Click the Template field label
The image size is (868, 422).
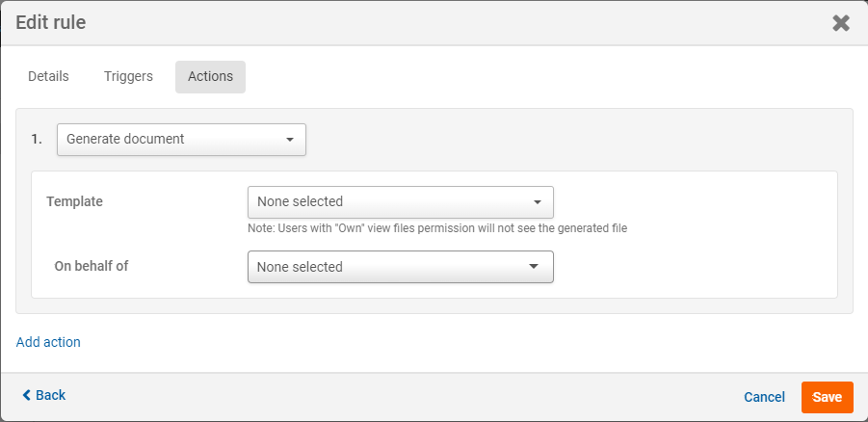coord(74,201)
